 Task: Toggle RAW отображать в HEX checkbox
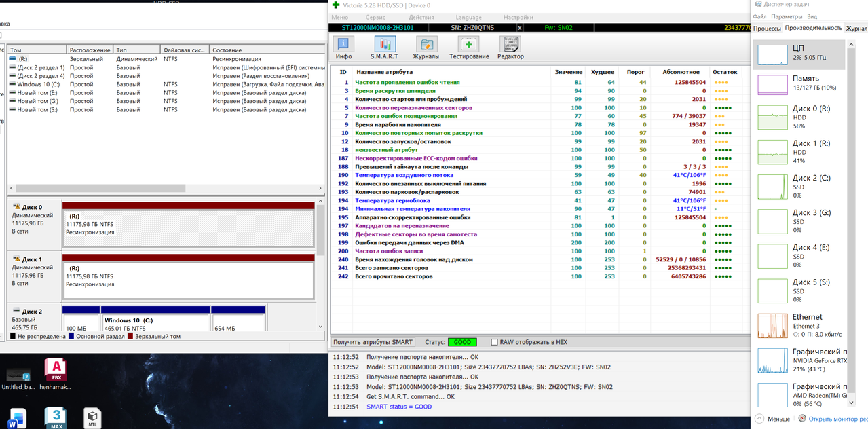pyautogui.click(x=494, y=342)
